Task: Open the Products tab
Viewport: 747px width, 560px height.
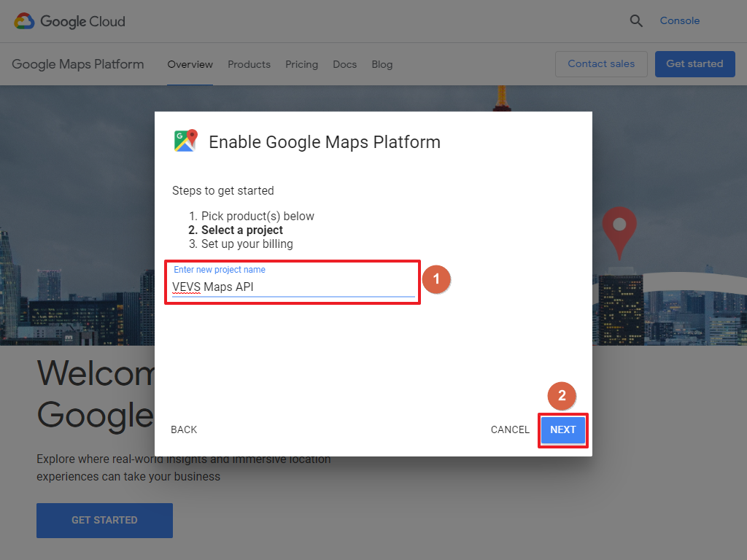Action: coord(249,64)
